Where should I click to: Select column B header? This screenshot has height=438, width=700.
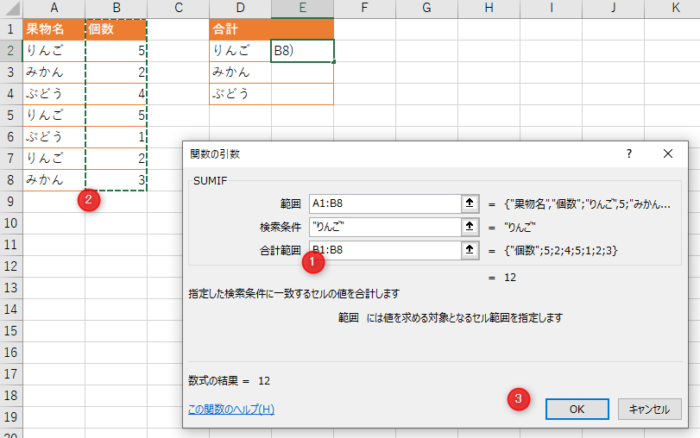[116, 9]
